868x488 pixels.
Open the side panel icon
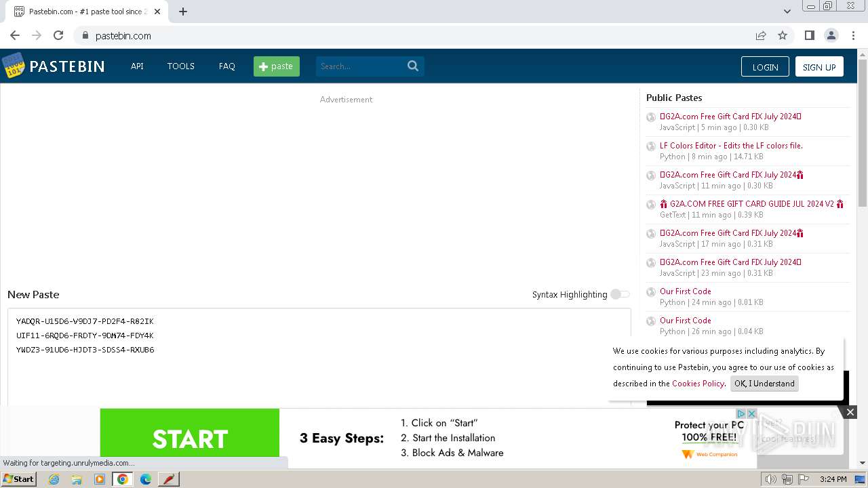tap(809, 35)
